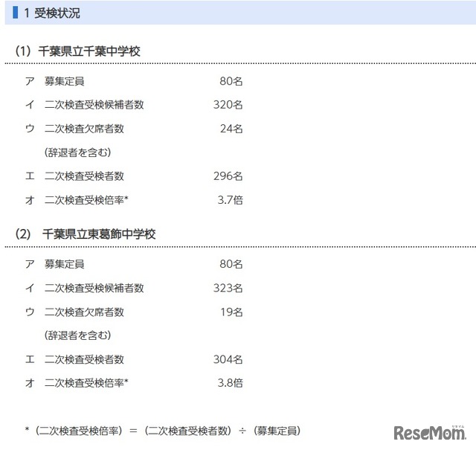
Task: Click 募集定員 label under 千葉中学校
Action: pyautogui.click(x=64, y=81)
